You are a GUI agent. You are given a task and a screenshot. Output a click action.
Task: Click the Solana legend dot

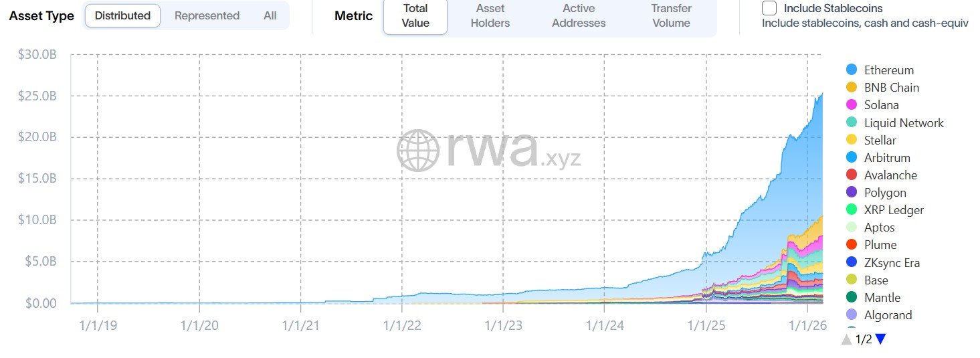[852, 104]
